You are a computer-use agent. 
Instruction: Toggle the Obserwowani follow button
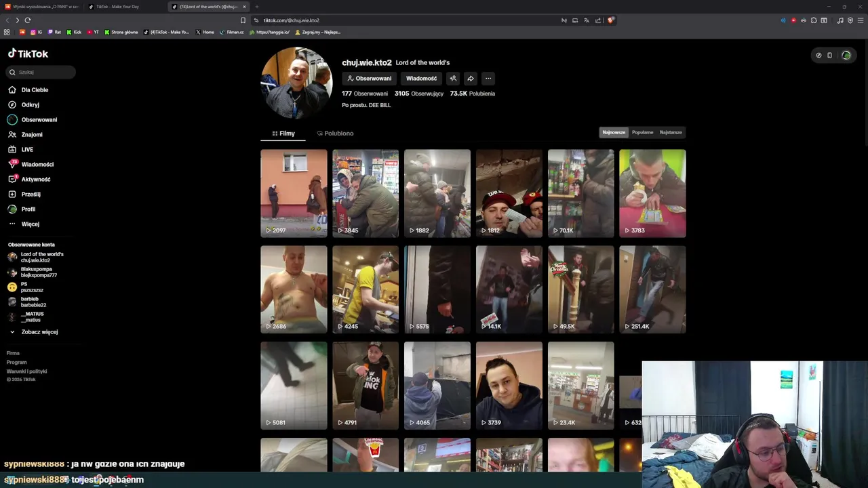click(369, 79)
